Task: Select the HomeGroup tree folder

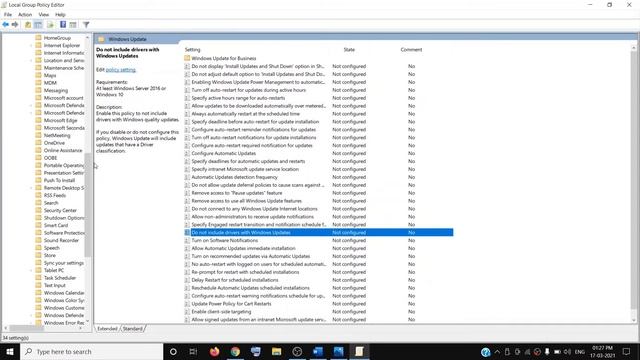Action: pos(57,38)
